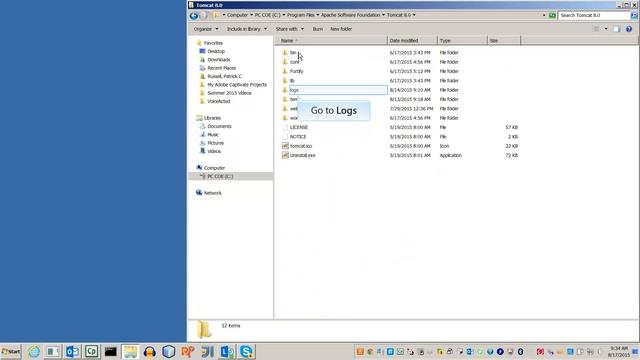Create a New folder
Image resolution: width=640 pixels, height=360 pixels.
pyautogui.click(x=341, y=29)
